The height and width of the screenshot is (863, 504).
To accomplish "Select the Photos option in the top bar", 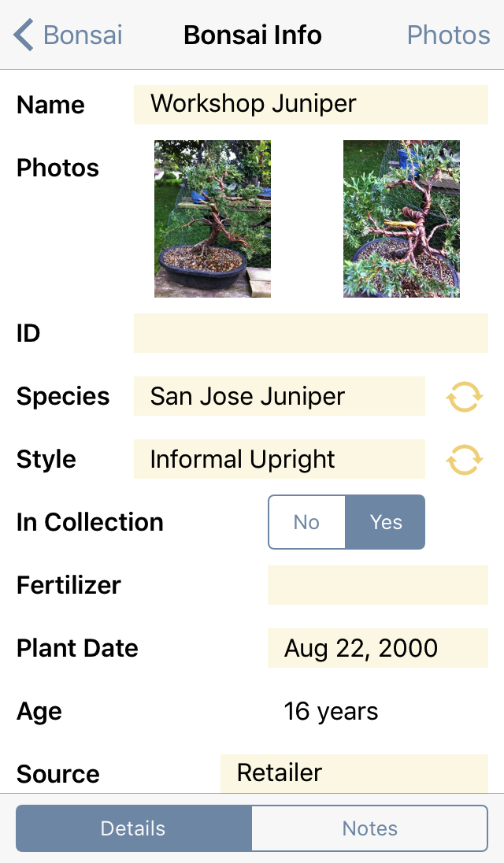I will pos(448,35).
